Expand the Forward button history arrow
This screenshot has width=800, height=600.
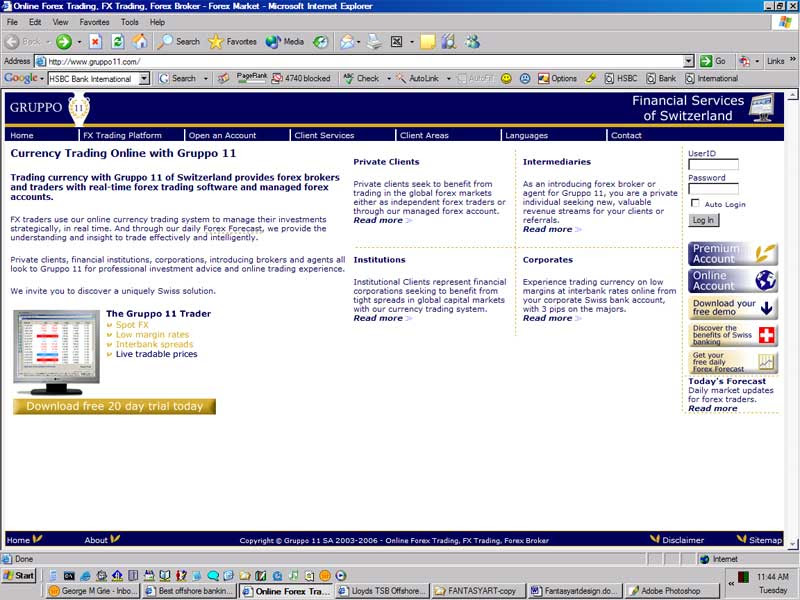pyautogui.click(x=79, y=42)
